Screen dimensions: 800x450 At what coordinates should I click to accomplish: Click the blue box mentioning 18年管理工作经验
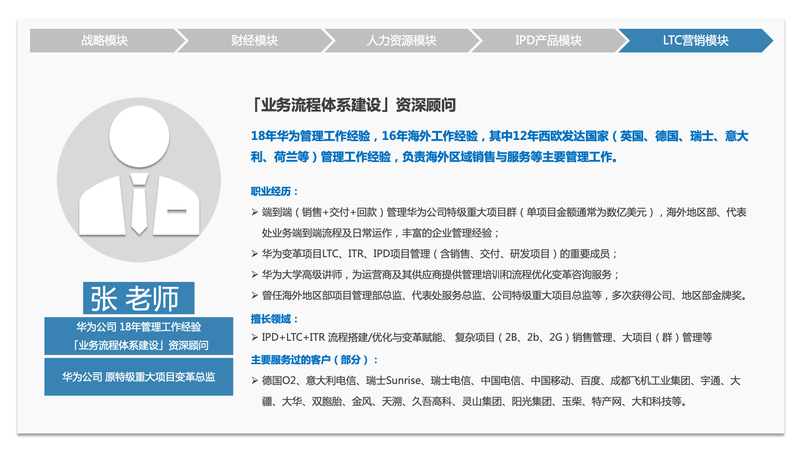(x=139, y=336)
